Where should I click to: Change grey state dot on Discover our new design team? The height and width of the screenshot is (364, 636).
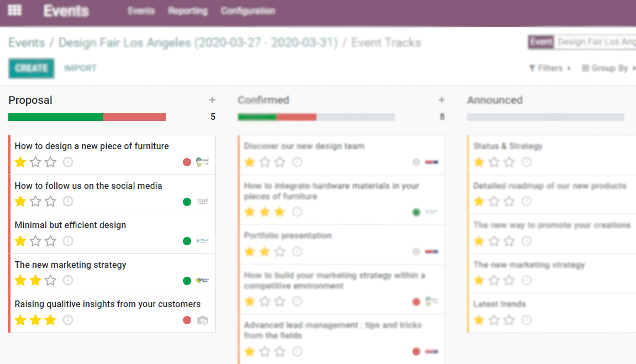[416, 162]
